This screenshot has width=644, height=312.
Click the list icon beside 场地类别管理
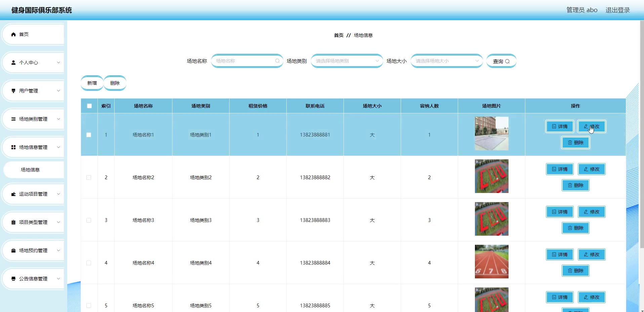[13, 119]
